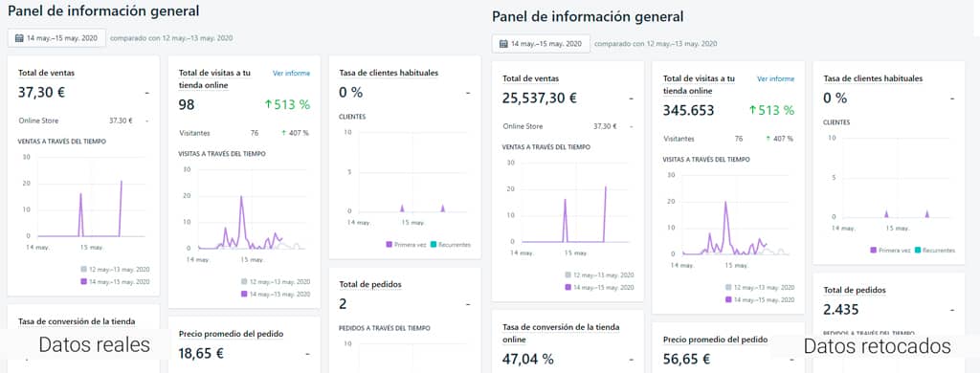Click the teal Recurrentes swatch in the Datos retocados clients card
Viewport: 980px width, 373px height.
pos(918,250)
